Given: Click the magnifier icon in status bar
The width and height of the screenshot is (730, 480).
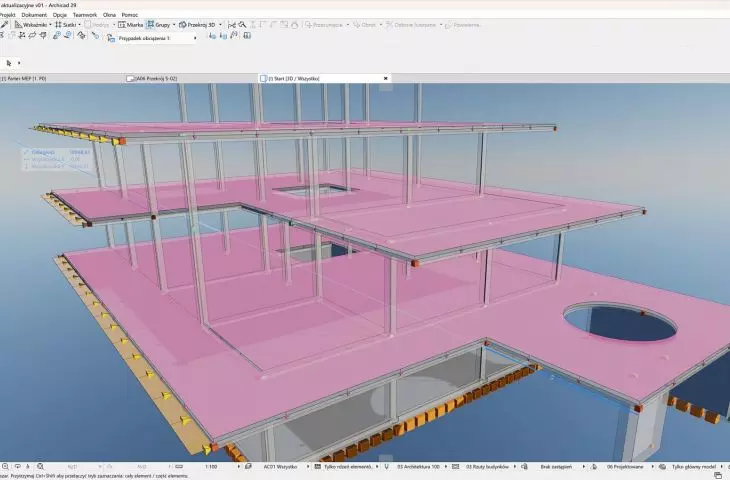Looking at the screenshot, I should [x=41, y=466].
